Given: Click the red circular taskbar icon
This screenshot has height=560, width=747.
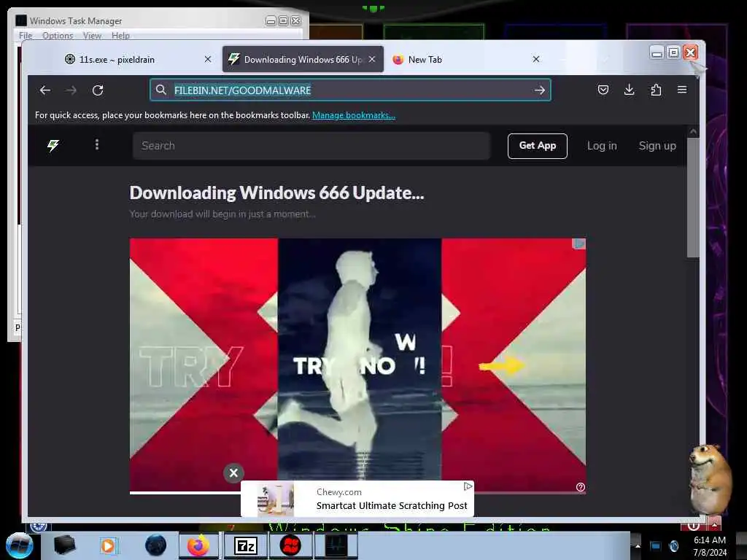Looking at the screenshot, I should 290,545.
